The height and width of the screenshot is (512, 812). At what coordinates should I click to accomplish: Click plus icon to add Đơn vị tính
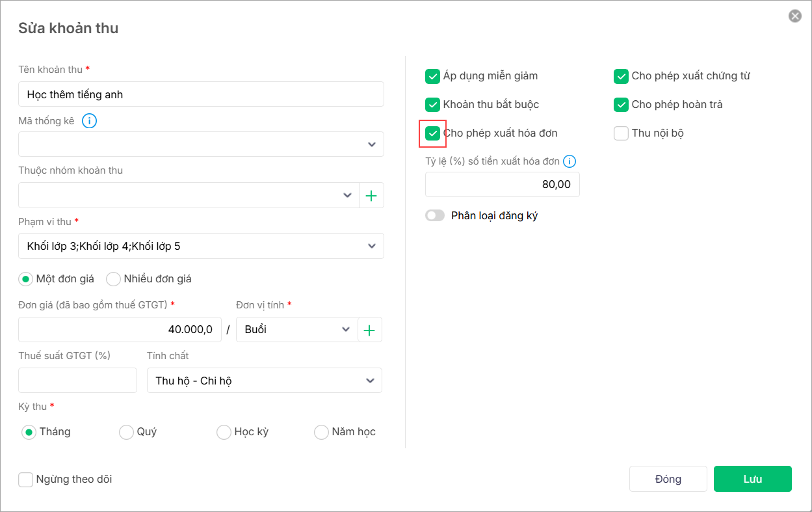(x=369, y=330)
